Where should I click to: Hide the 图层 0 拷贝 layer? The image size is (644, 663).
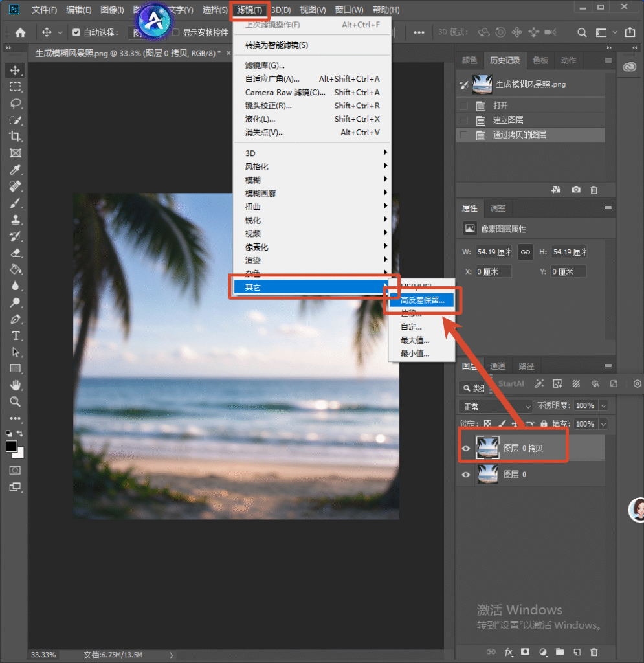pos(465,449)
